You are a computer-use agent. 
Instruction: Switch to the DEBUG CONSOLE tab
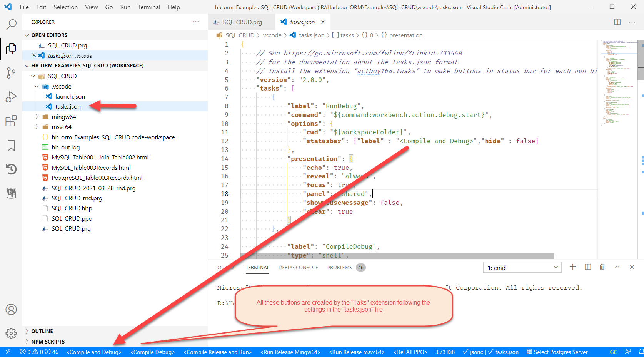[298, 268]
